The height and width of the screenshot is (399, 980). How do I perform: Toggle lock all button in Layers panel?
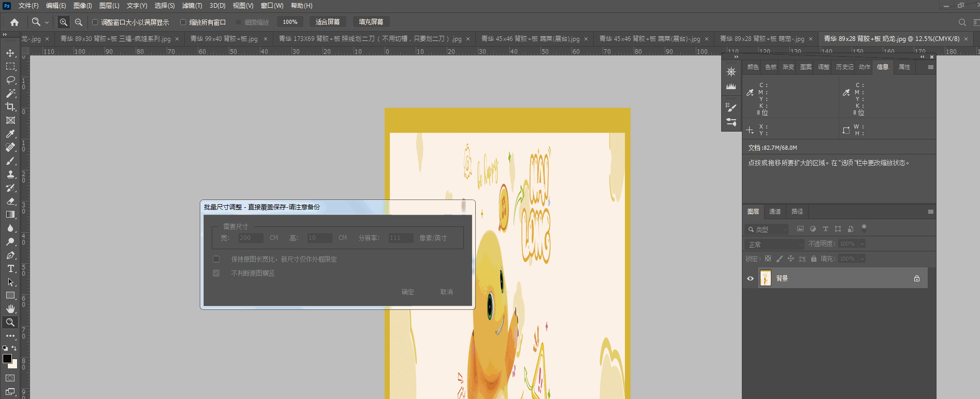(814, 259)
